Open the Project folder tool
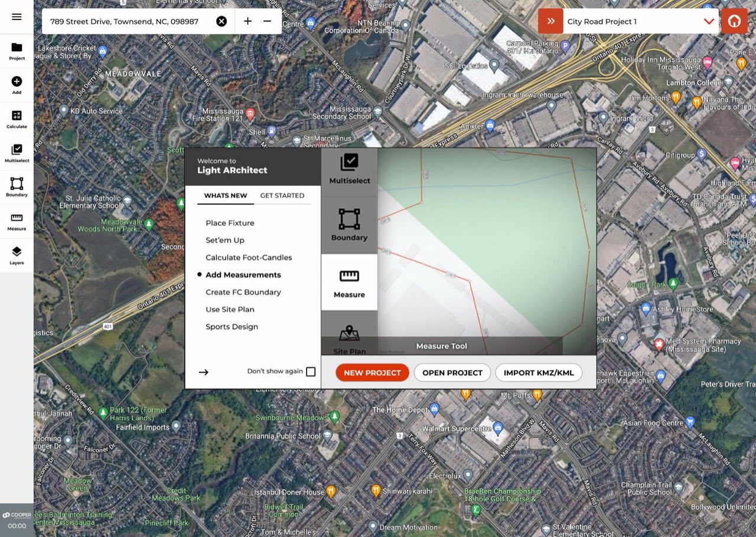This screenshot has height=537, width=756. coord(17,51)
